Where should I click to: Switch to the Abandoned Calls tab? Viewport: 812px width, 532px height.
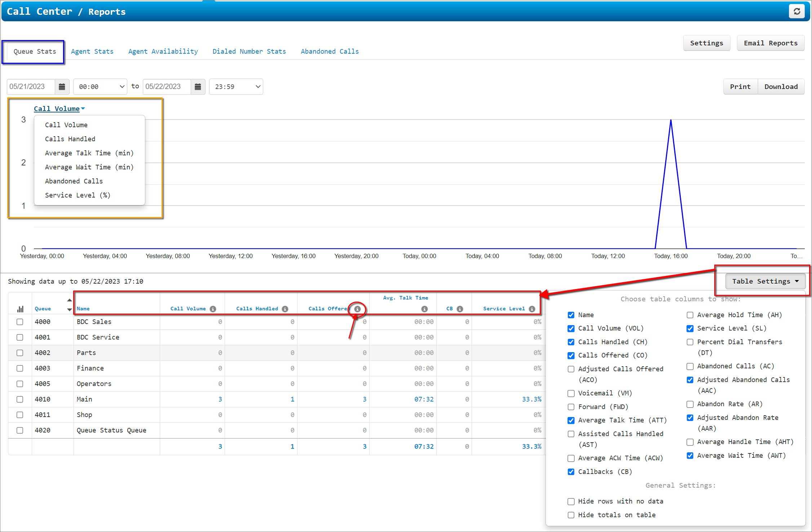pos(330,52)
